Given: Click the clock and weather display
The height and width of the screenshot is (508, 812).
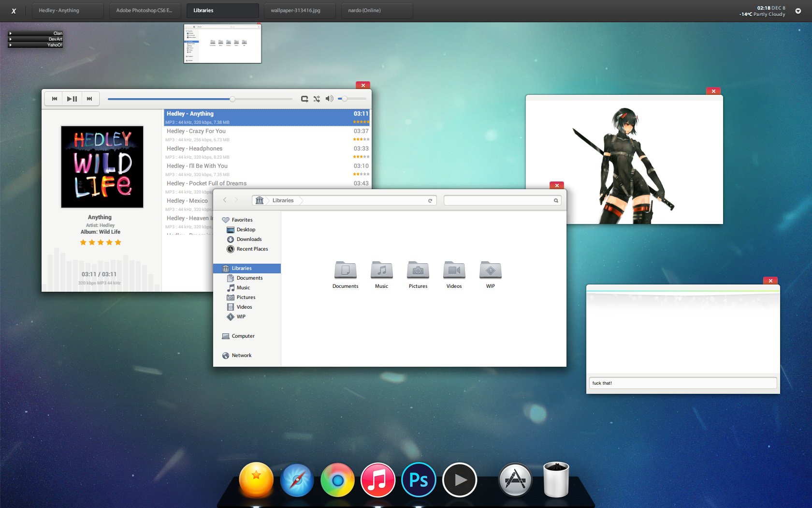Looking at the screenshot, I should (762, 11).
